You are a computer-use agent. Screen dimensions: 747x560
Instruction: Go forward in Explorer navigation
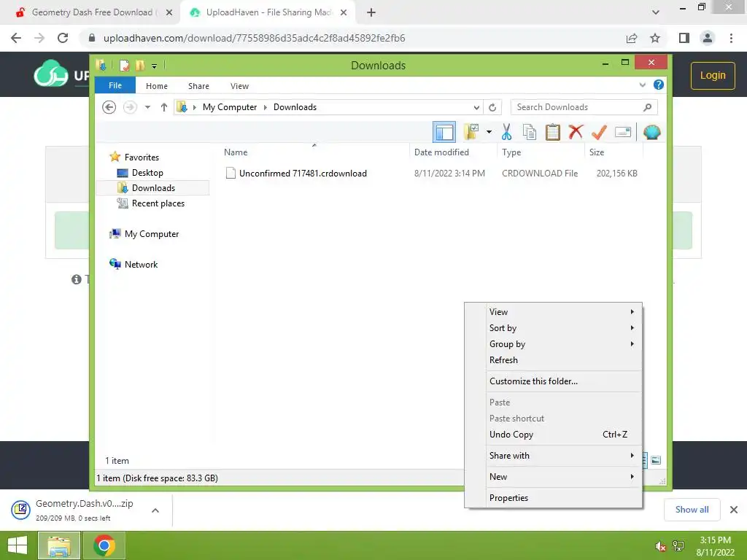pos(130,107)
